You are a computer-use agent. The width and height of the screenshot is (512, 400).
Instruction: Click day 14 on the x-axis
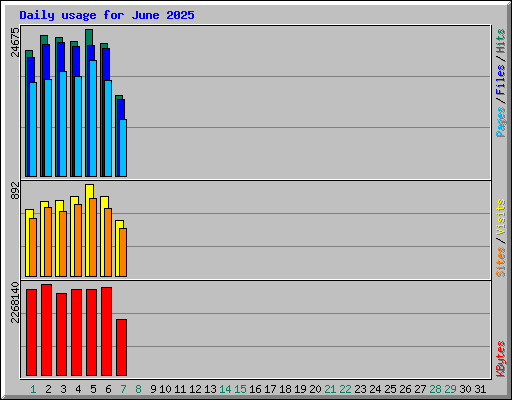pyautogui.click(x=225, y=389)
